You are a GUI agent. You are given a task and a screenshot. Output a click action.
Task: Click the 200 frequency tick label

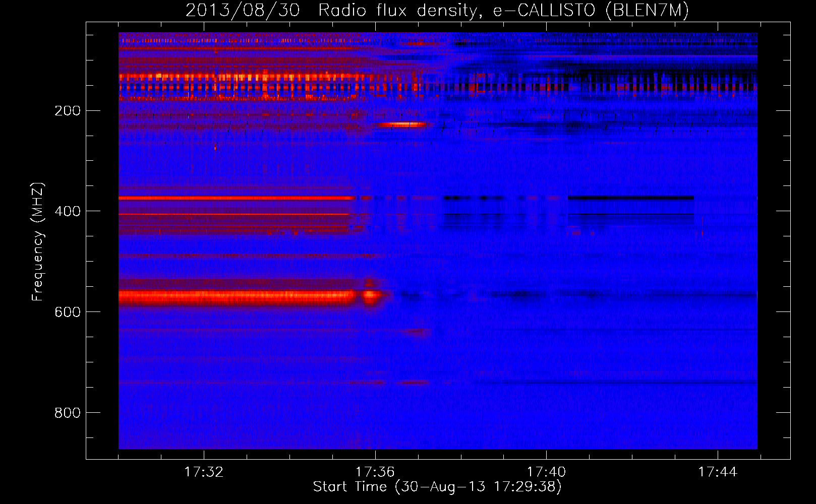pyautogui.click(x=68, y=110)
